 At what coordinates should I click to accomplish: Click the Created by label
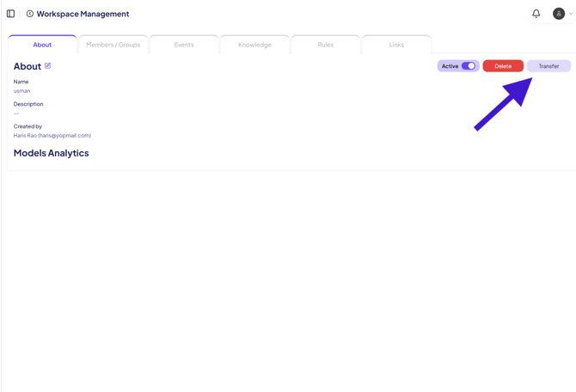click(x=28, y=126)
